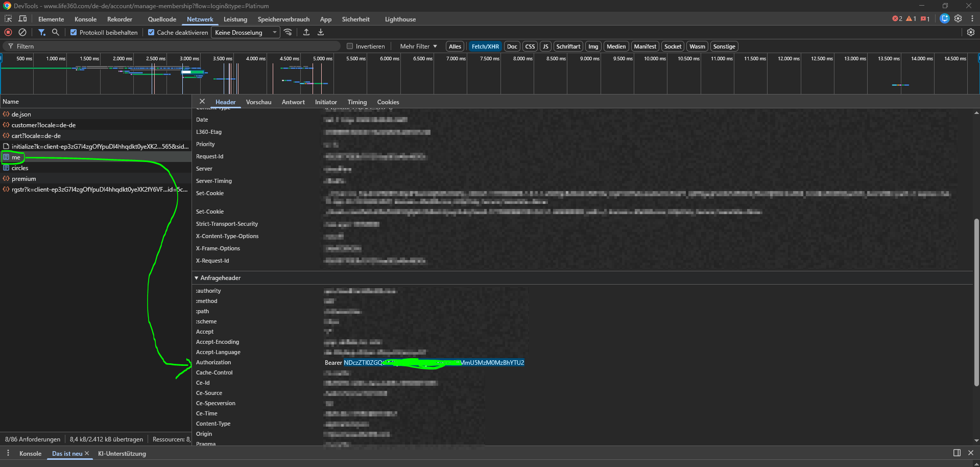The width and height of the screenshot is (980, 467).
Task: Toggle the device toolbar icon
Action: tap(22, 19)
